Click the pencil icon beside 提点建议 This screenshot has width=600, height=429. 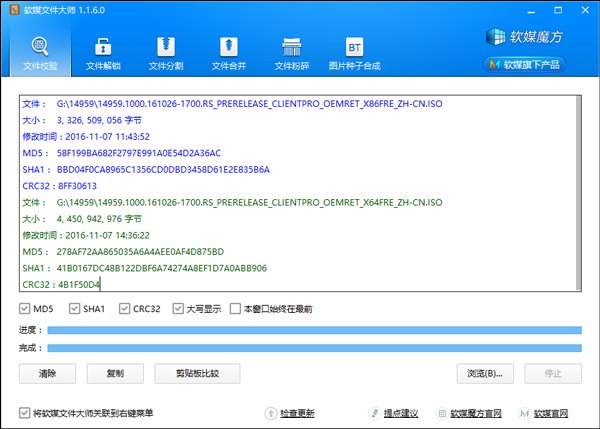pyautogui.click(x=374, y=413)
